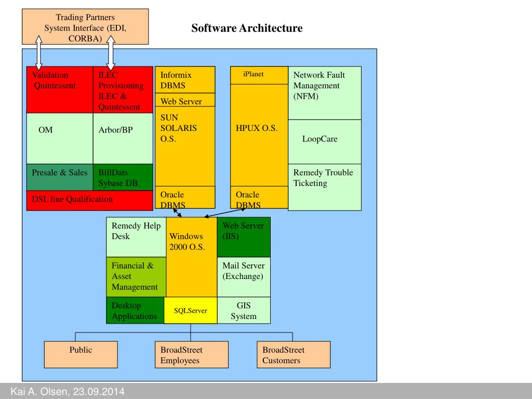Select the LoopCare box
The image size is (532, 399).
click(x=325, y=142)
